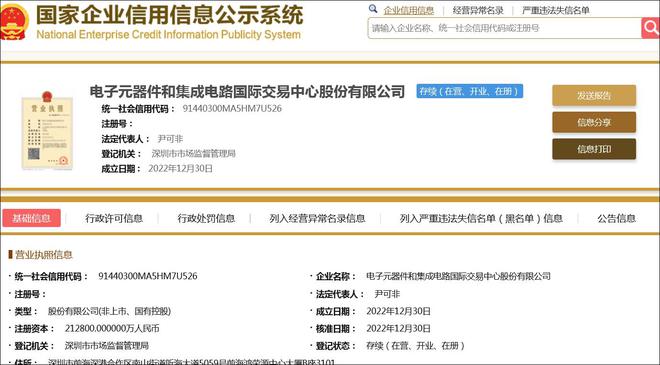Click the 成立日期 value 2022年12月30日 below
The width and height of the screenshot is (660, 365).
[x=398, y=311]
